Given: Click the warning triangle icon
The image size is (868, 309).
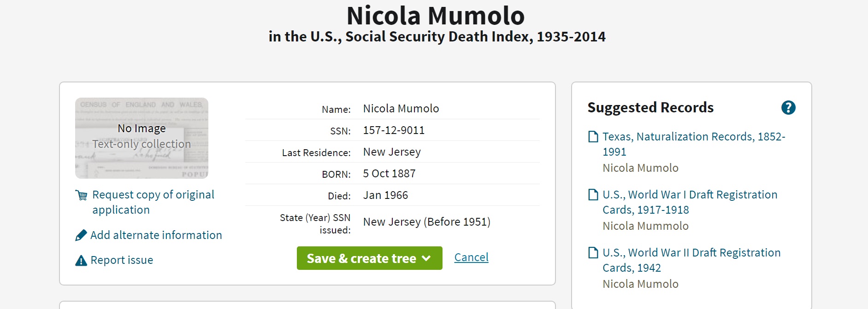Looking at the screenshot, I should point(81,261).
